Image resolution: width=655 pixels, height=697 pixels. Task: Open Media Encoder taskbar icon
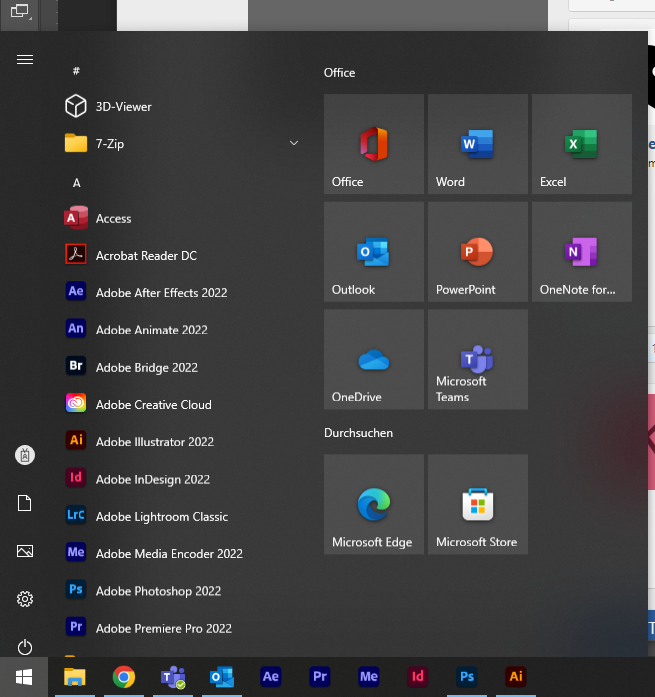(369, 677)
